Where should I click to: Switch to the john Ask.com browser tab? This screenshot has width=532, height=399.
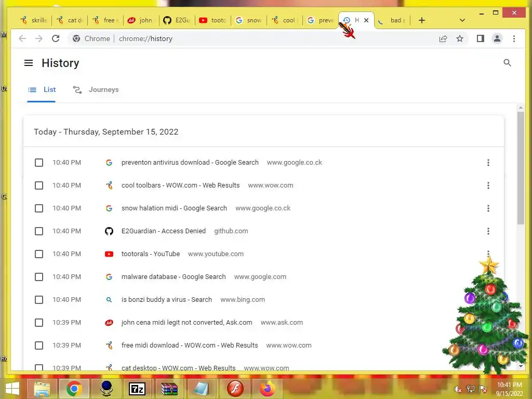pos(141,20)
